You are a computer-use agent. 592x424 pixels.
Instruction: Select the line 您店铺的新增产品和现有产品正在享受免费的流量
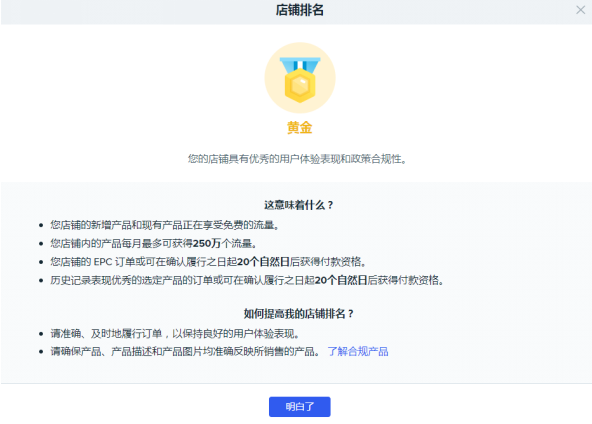click(x=165, y=225)
